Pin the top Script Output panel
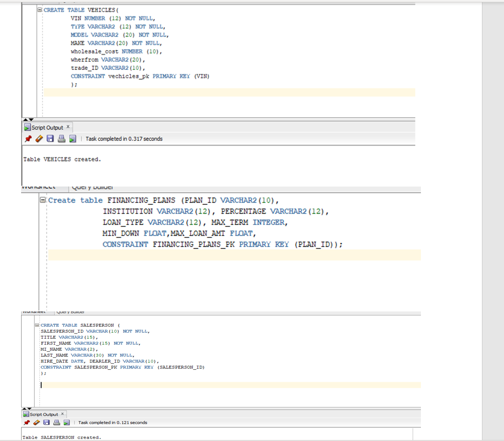 [x=28, y=139]
